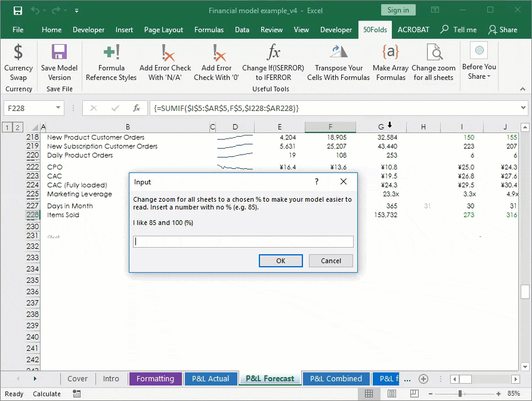
Task: Click Add Error Check With '0'
Action: tap(216, 63)
